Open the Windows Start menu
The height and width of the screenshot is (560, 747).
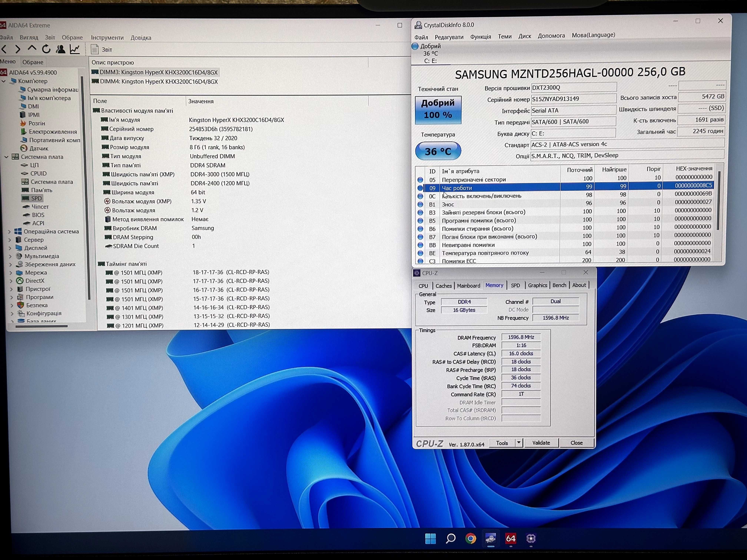pos(431,538)
